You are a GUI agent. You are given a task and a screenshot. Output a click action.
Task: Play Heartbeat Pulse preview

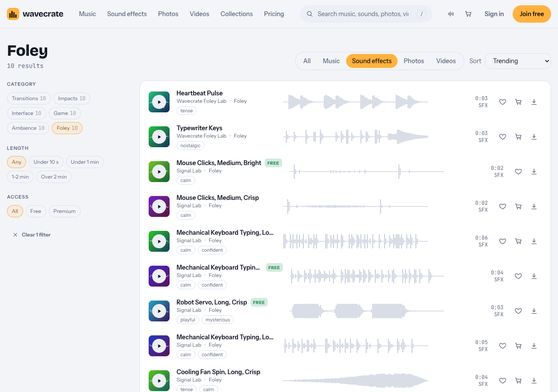(x=159, y=102)
